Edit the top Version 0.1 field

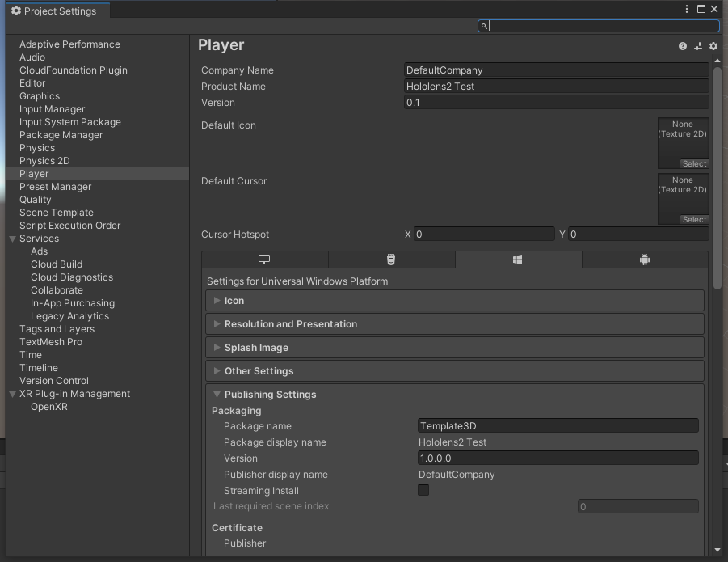coord(556,103)
